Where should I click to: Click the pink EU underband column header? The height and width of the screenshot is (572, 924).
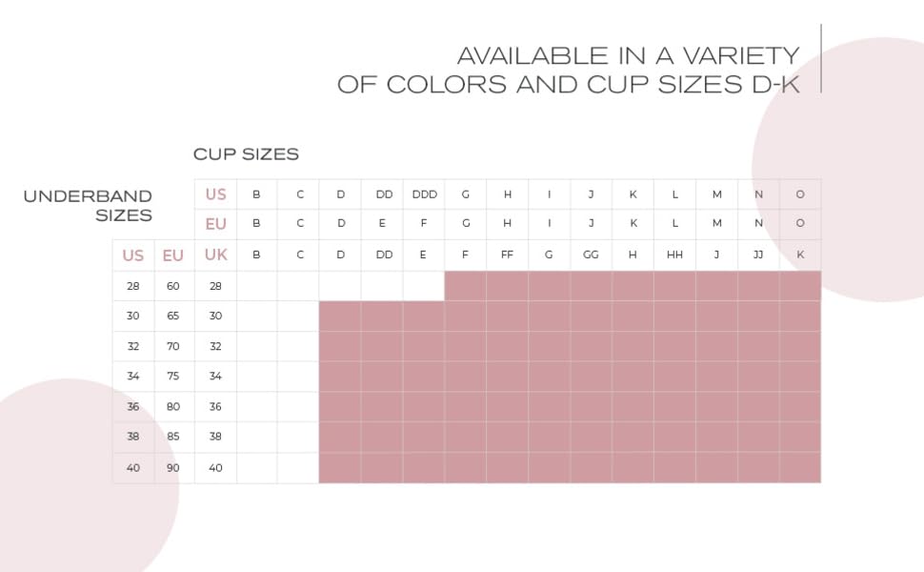click(x=173, y=255)
